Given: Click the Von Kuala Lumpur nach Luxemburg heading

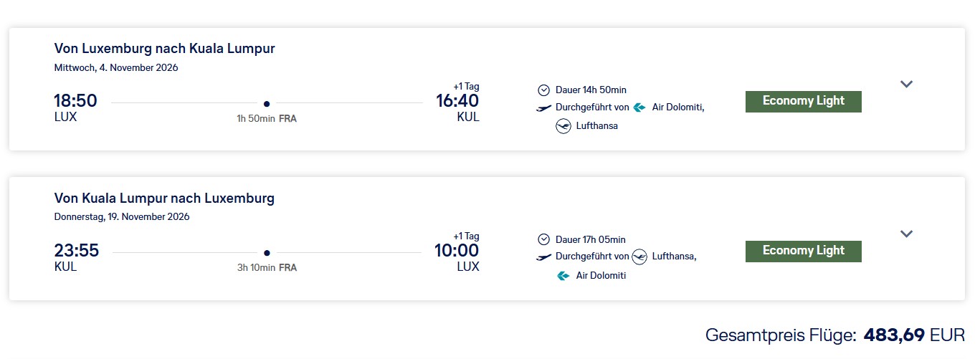Looking at the screenshot, I should click(x=164, y=198).
